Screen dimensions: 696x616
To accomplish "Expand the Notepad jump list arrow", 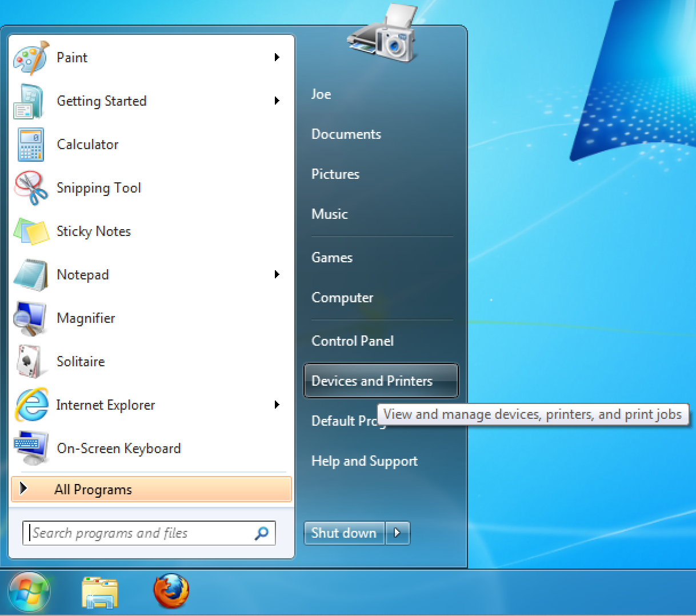I will tap(277, 274).
